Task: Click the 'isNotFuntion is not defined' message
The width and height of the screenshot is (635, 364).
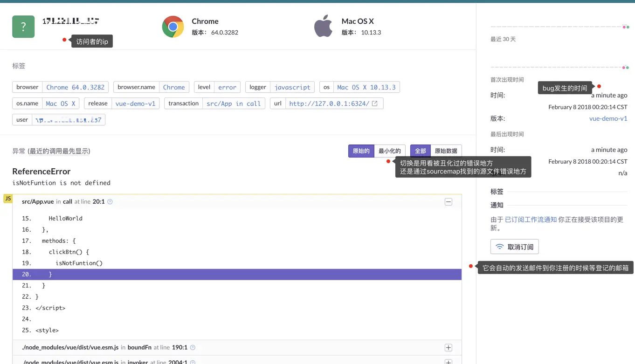Action: pyautogui.click(x=62, y=183)
